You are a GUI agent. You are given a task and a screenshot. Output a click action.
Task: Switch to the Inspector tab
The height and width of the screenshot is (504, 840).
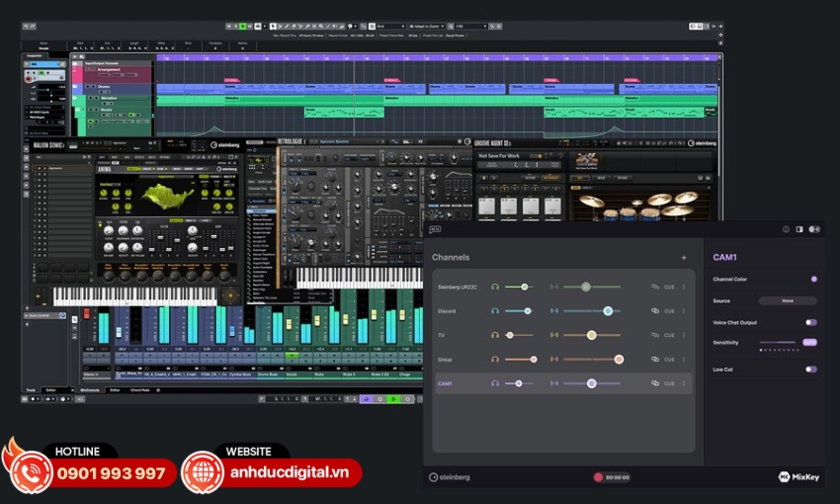[x=35, y=55]
